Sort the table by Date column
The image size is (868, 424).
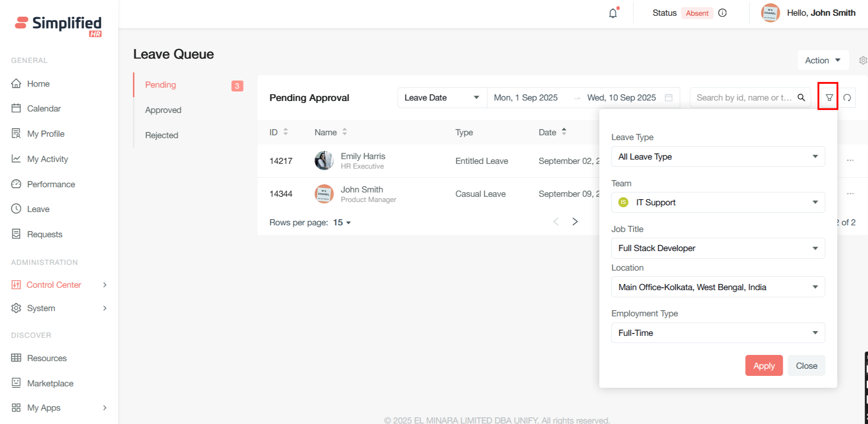564,132
